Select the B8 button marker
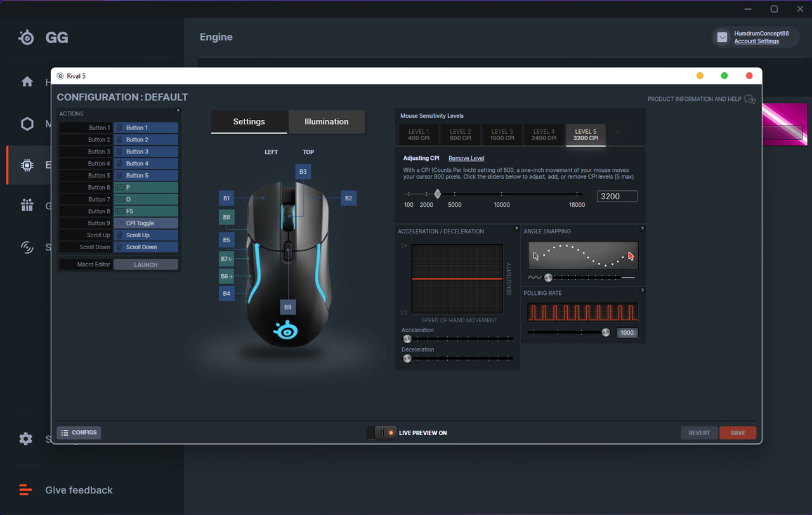812x515 pixels. click(226, 217)
